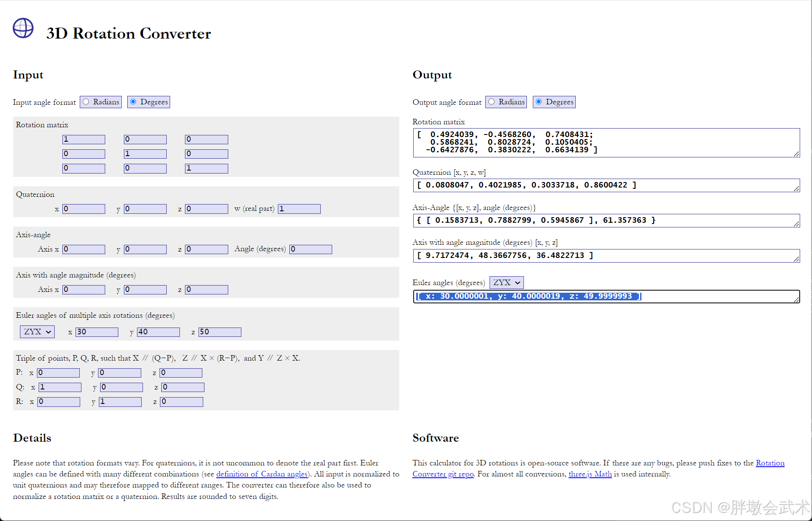
Task: Focus the quaternion y input field
Action: click(x=145, y=209)
